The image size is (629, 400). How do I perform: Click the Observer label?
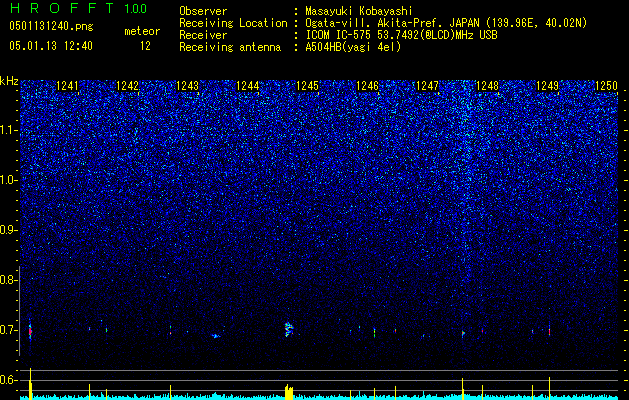click(203, 11)
